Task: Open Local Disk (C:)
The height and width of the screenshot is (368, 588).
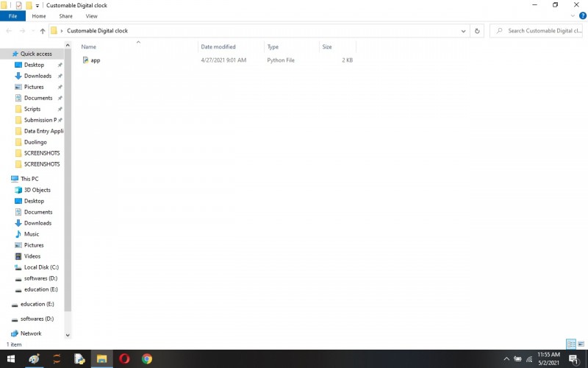Action: 41,267
